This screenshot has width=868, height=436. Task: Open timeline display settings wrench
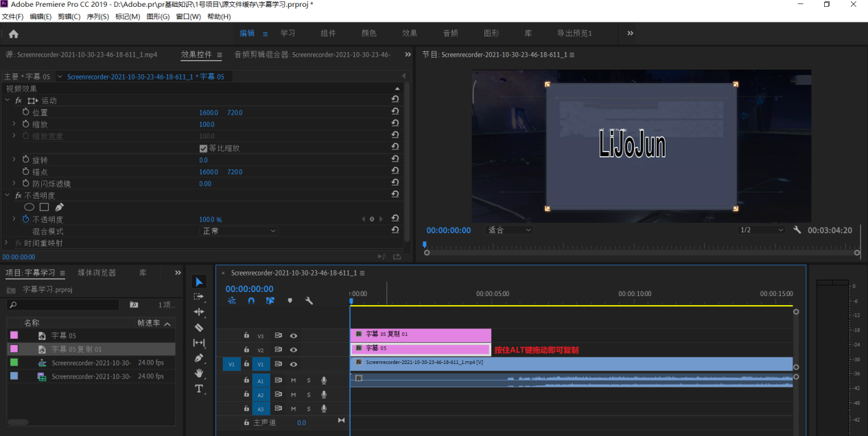[309, 300]
